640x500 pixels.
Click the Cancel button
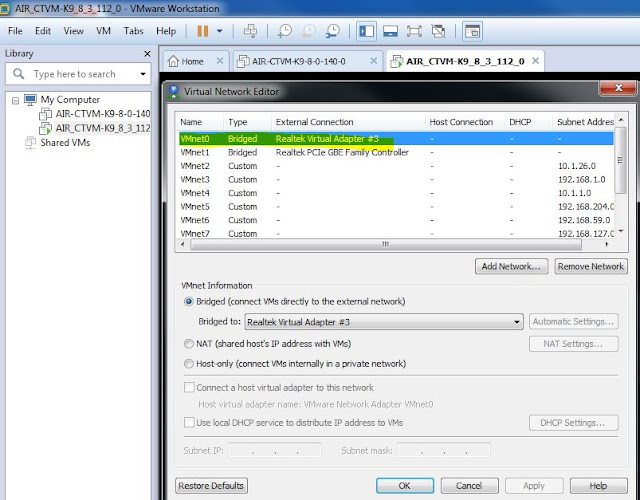(469, 486)
